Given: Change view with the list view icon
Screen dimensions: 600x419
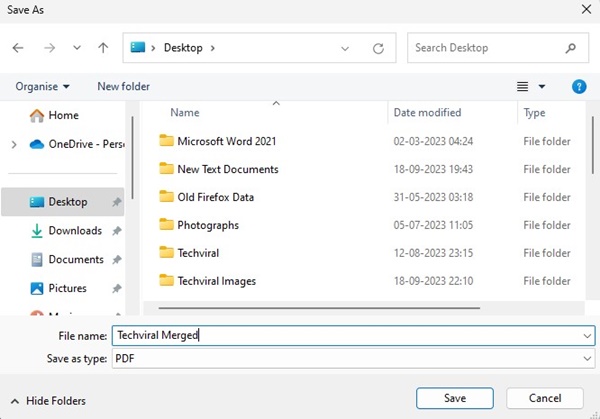Looking at the screenshot, I should 522,86.
